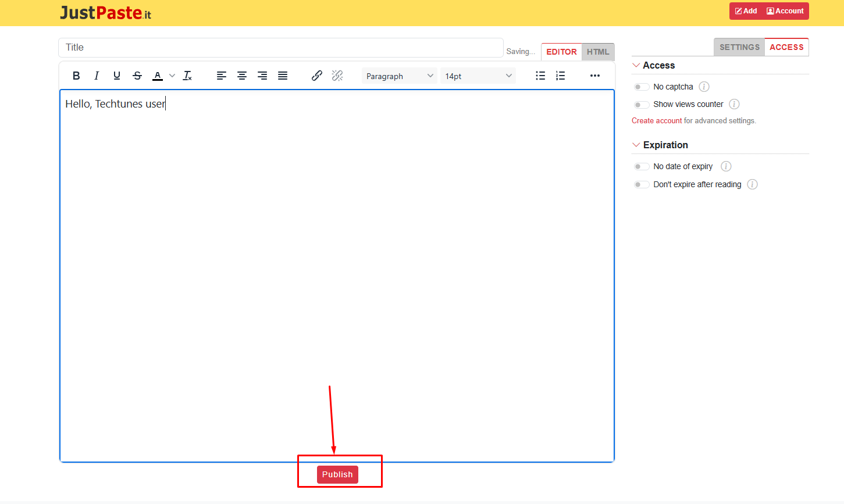Open the SETTINGS tab

pos(739,47)
